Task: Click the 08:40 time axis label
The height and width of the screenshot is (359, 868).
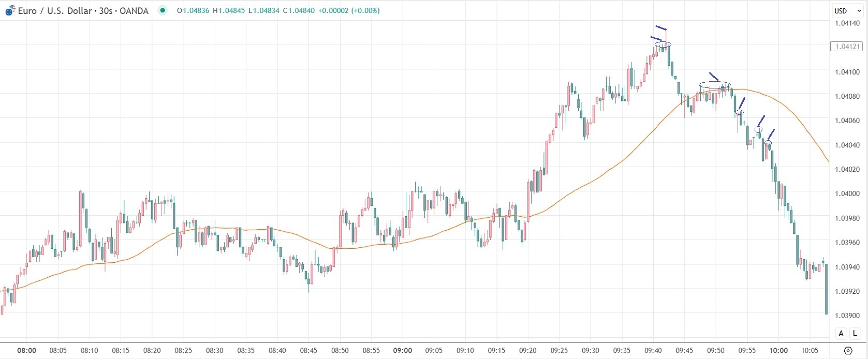Action: tap(277, 350)
